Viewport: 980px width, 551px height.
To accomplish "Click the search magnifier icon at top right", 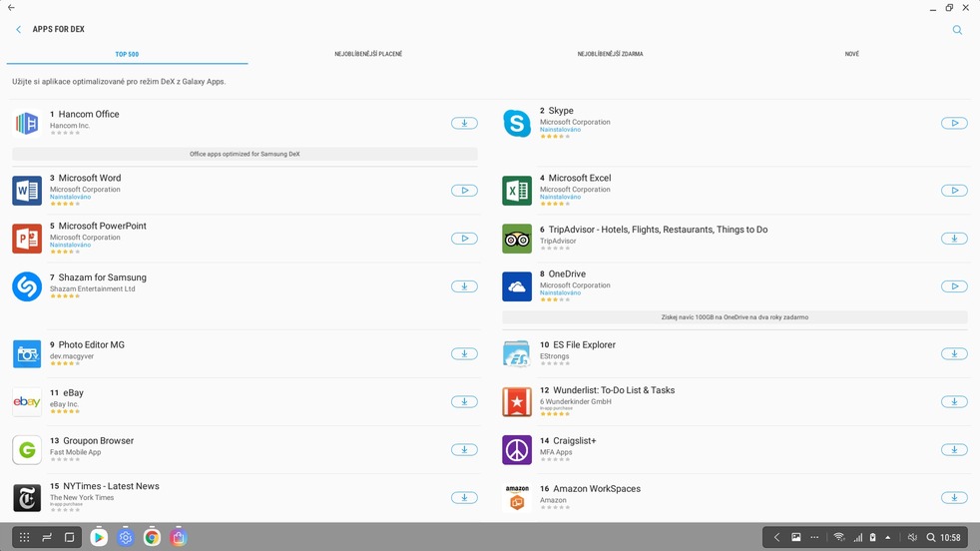I will tap(957, 30).
